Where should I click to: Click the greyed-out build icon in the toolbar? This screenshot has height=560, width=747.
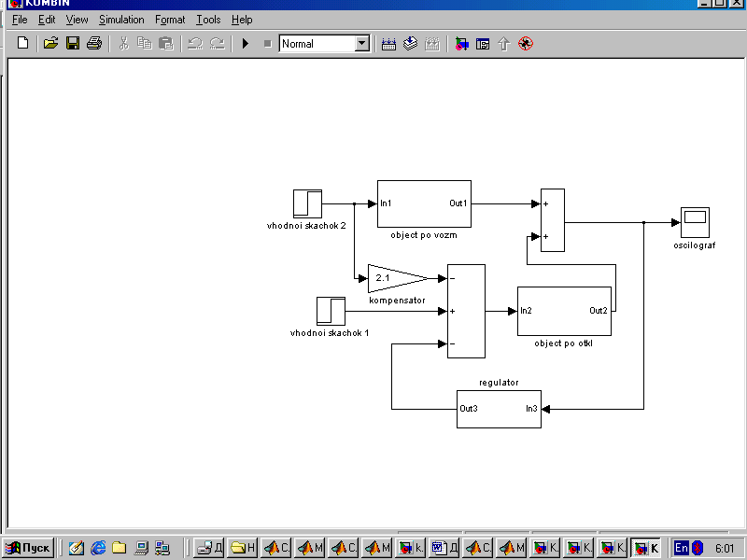pyautogui.click(x=431, y=44)
